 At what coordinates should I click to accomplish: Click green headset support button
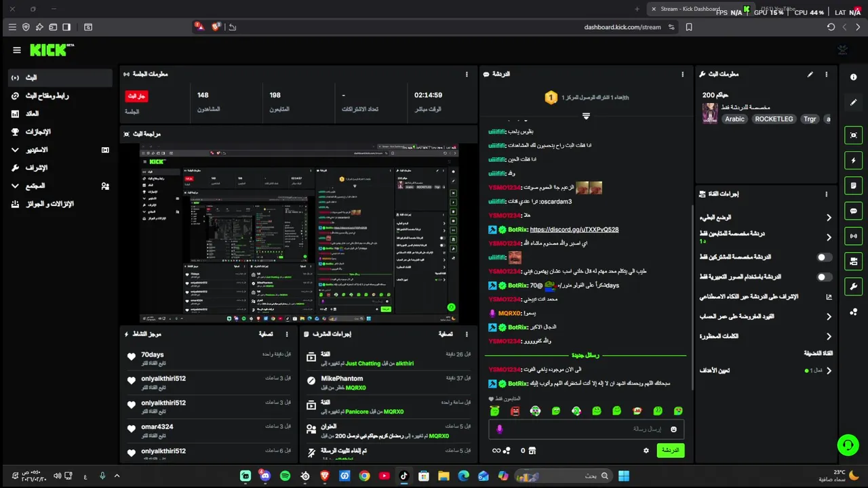848,445
